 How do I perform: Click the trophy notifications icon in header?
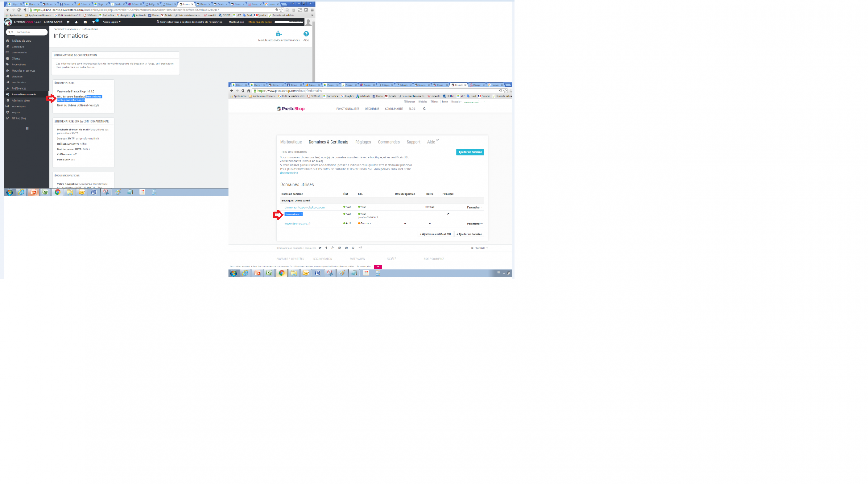point(94,22)
